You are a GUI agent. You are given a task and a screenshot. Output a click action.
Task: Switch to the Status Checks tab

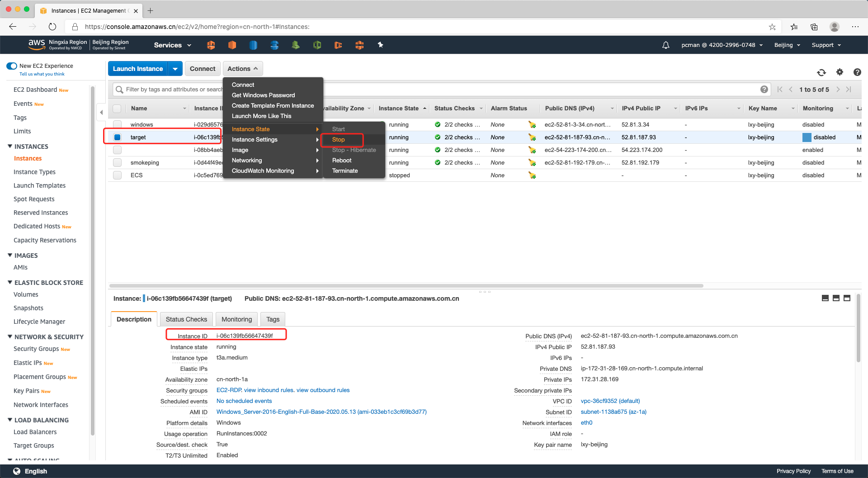pyautogui.click(x=186, y=319)
